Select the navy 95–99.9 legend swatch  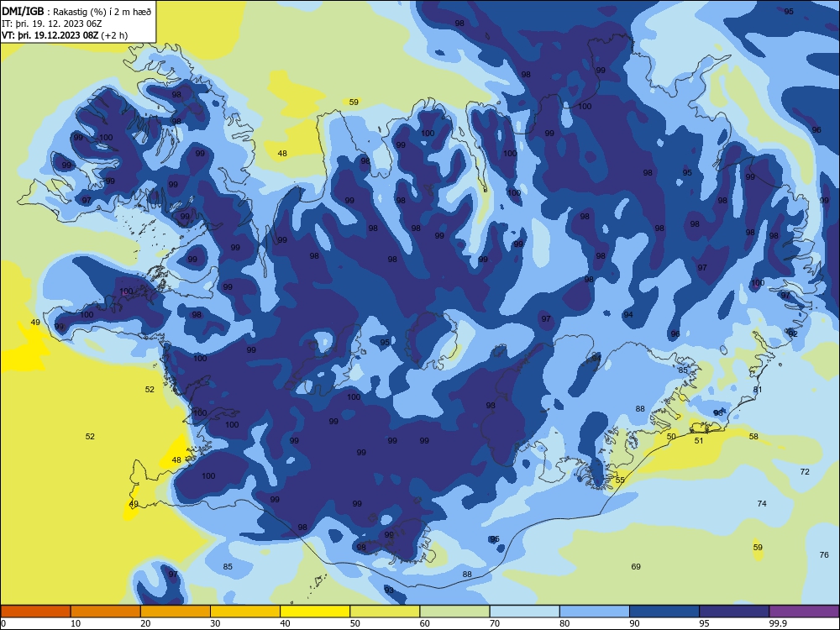[734, 612]
